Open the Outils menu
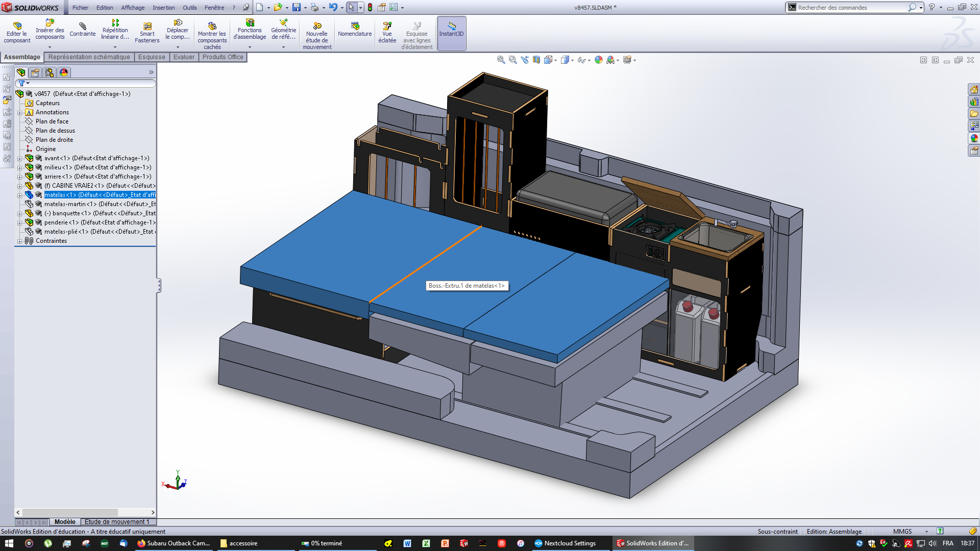 pos(189,8)
